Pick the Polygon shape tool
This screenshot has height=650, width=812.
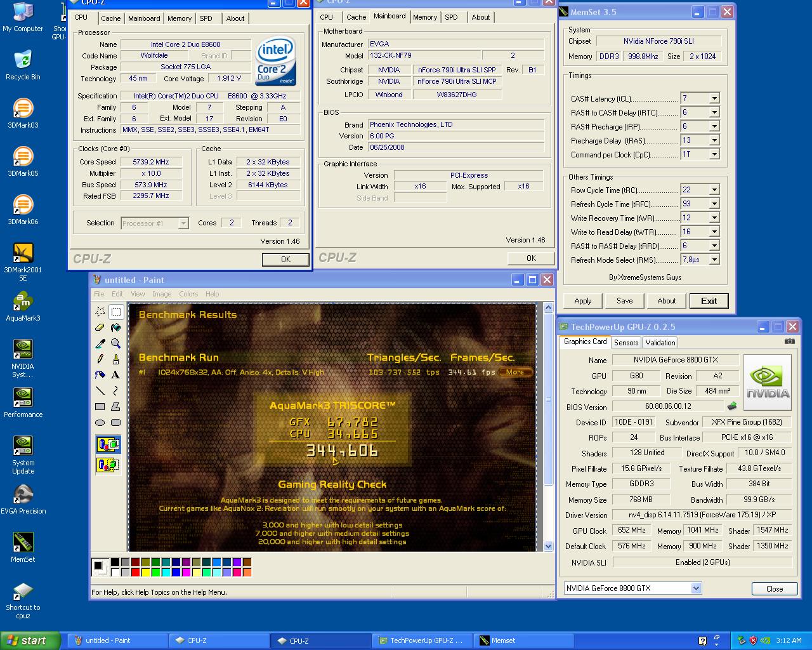click(116, 406)
